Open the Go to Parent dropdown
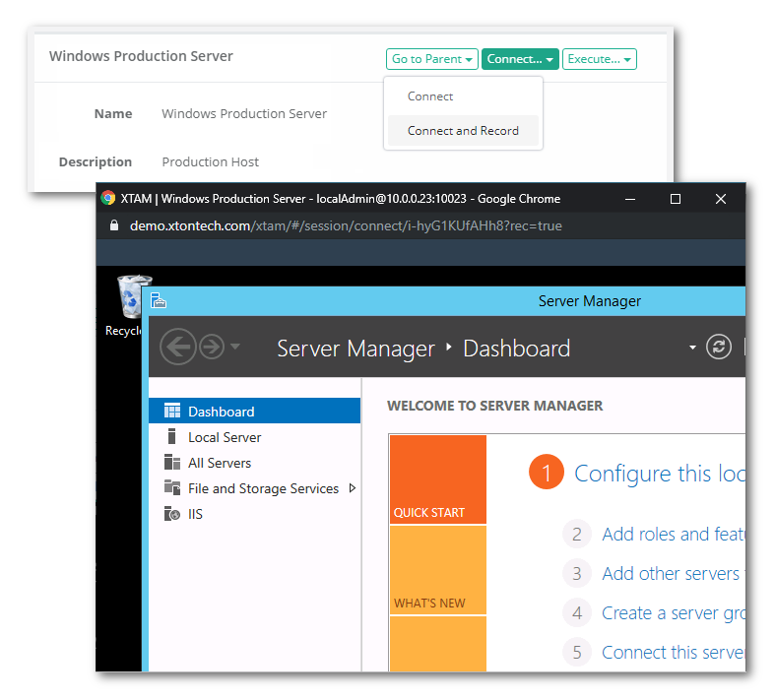Screen dimensions: 775x700 tap(432, 59)
